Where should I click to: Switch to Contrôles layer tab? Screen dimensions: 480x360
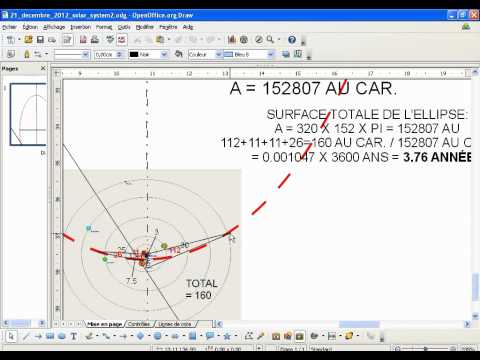(139, 324)
